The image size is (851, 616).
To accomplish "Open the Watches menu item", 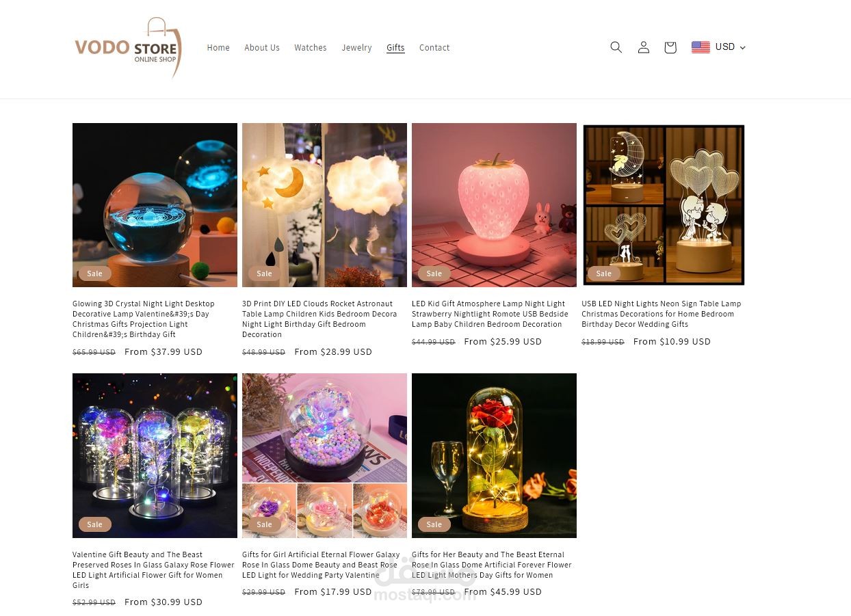I will [311, 48].
